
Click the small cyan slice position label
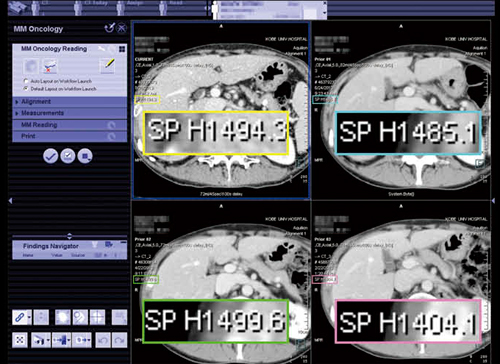point(325,99)
